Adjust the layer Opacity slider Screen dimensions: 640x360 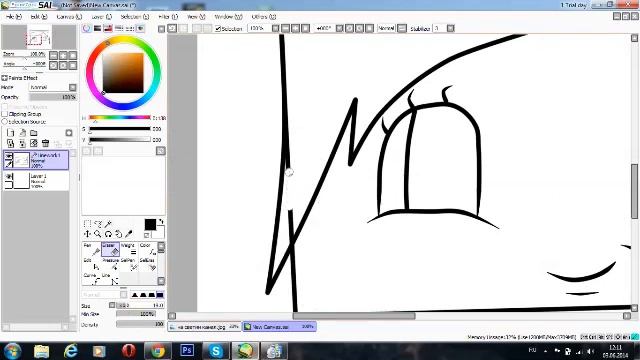click(x=53, y=97)
